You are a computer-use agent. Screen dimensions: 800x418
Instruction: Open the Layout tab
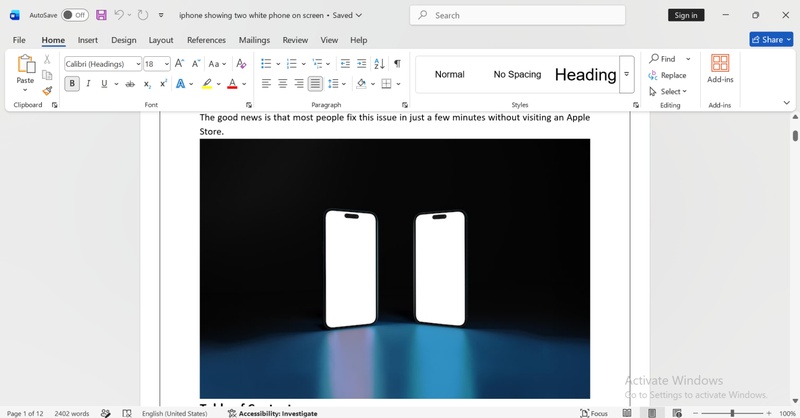coord(161,40)
